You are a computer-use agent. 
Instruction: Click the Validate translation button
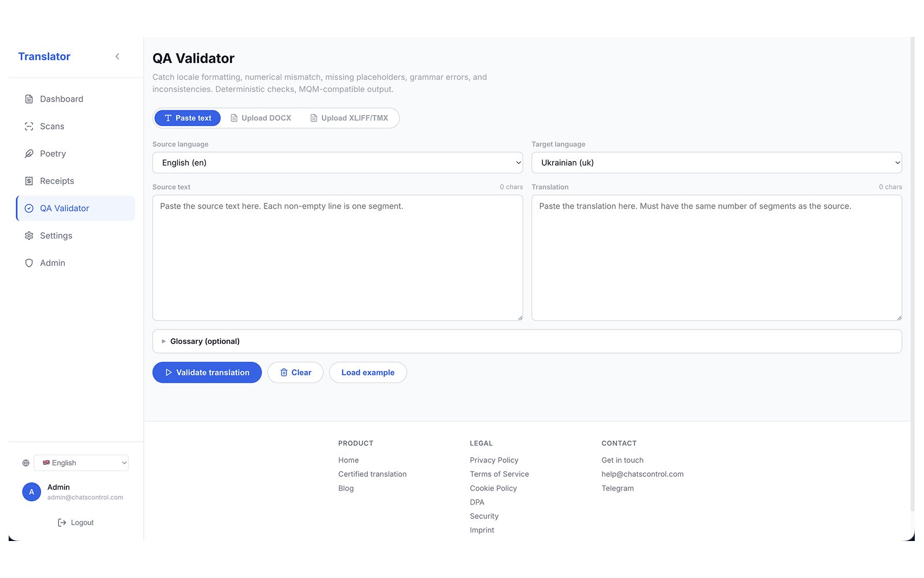pos(207,373)
